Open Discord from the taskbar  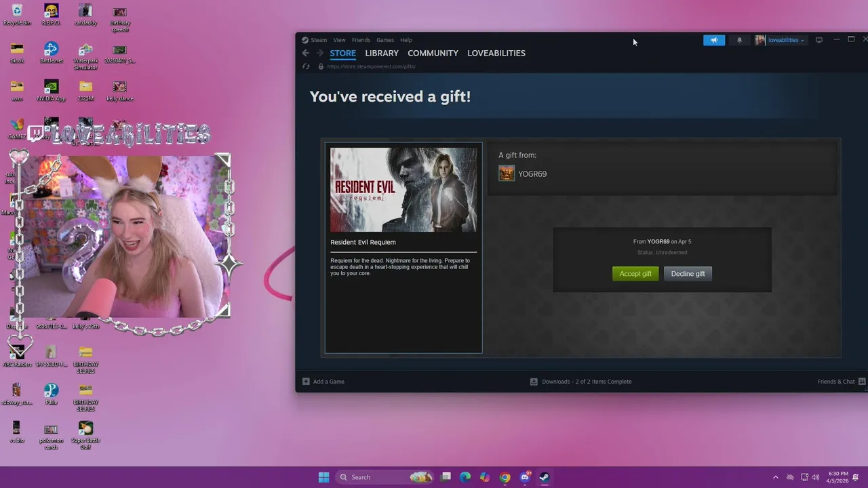point(524,477)
